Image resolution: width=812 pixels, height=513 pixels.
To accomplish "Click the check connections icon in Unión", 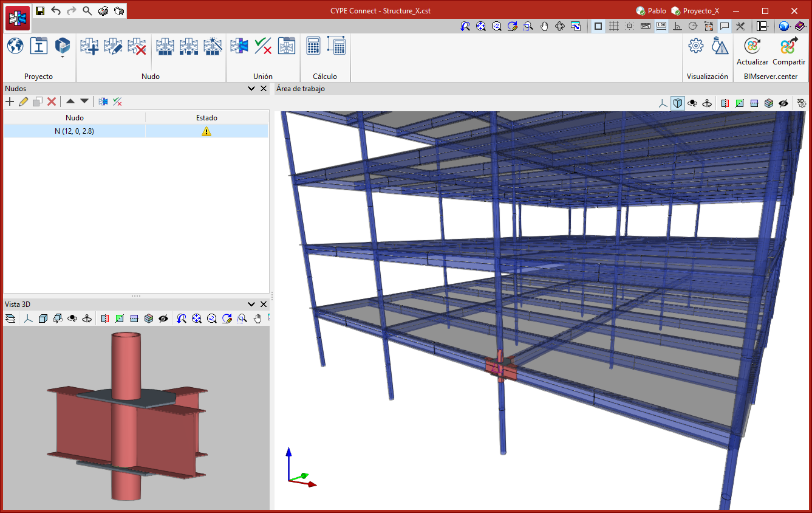I will (263, 46).
